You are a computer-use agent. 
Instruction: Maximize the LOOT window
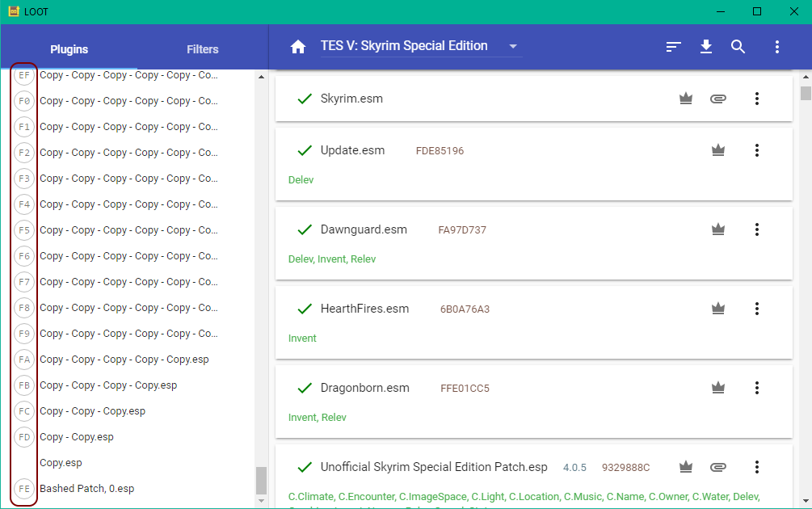tap(756, 11)
